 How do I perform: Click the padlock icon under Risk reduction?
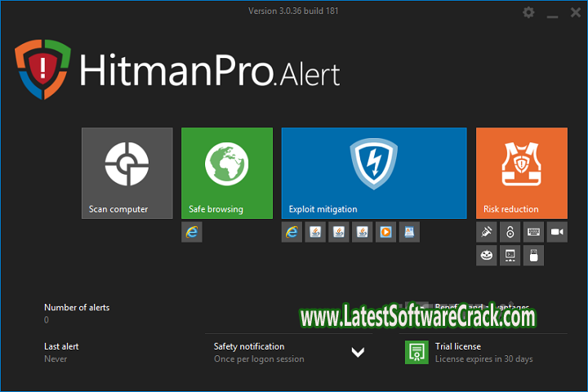(x=510, y=233)
